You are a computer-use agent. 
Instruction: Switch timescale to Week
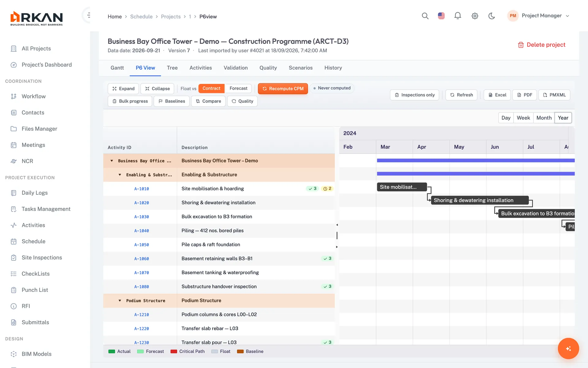[x=523, y=118]
